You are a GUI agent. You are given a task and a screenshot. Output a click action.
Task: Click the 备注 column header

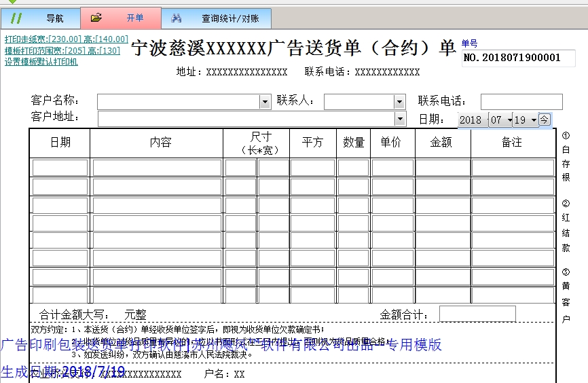[512, 143]
